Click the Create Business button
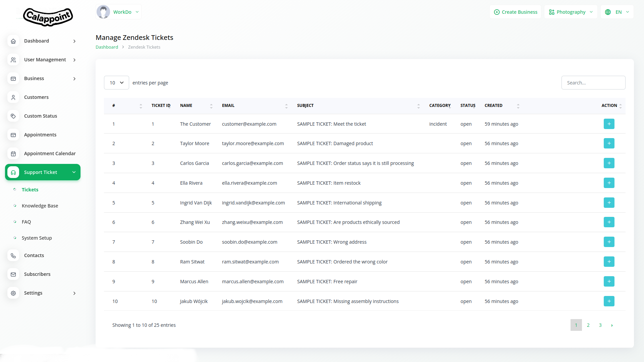Image resolution: width=644 pixels, height=362 pixels. (x=516, y=12)
